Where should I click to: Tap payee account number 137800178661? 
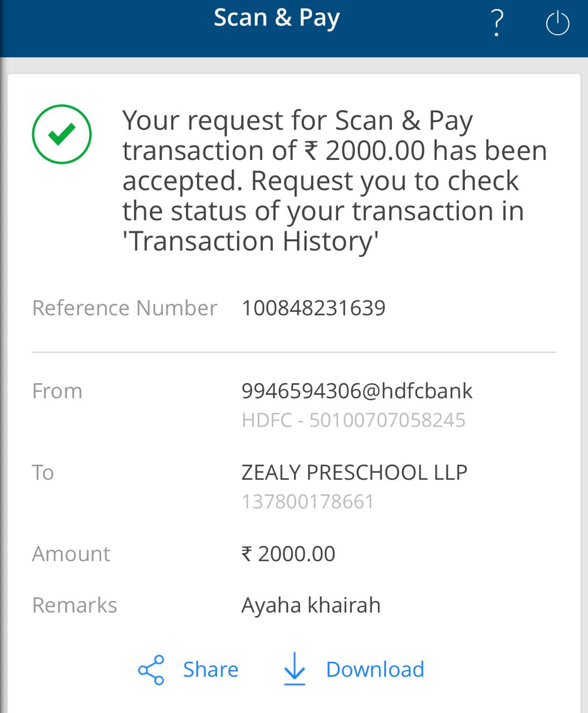(308, 502)
